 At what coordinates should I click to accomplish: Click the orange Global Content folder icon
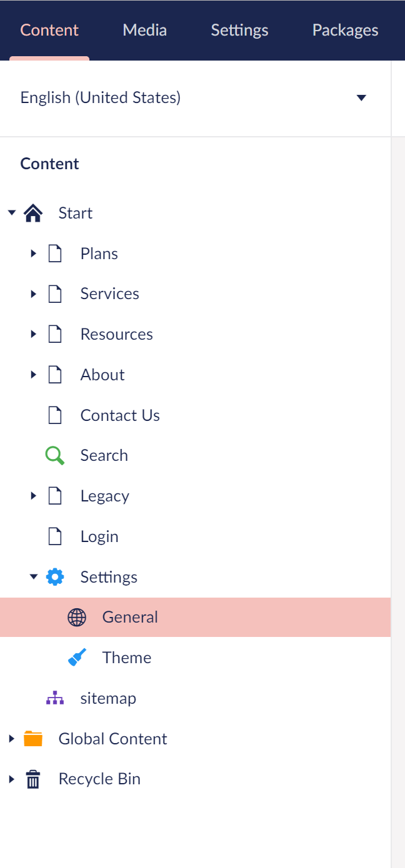tap(33, 739)
